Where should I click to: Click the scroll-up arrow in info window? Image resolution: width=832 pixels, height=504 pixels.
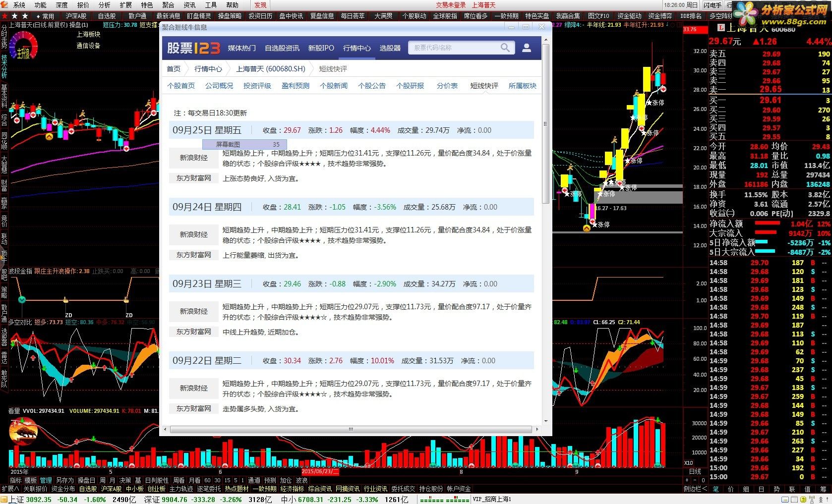[545, 40]
